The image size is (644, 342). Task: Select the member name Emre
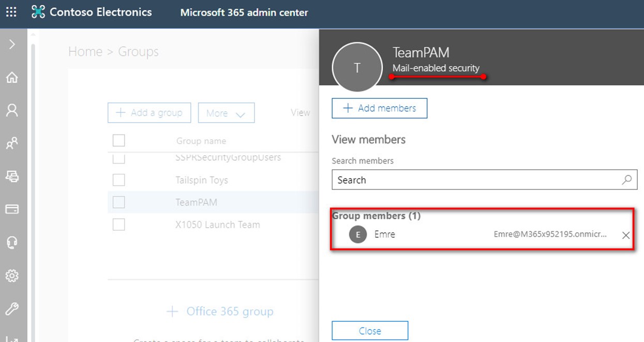(x=385, y=234)
